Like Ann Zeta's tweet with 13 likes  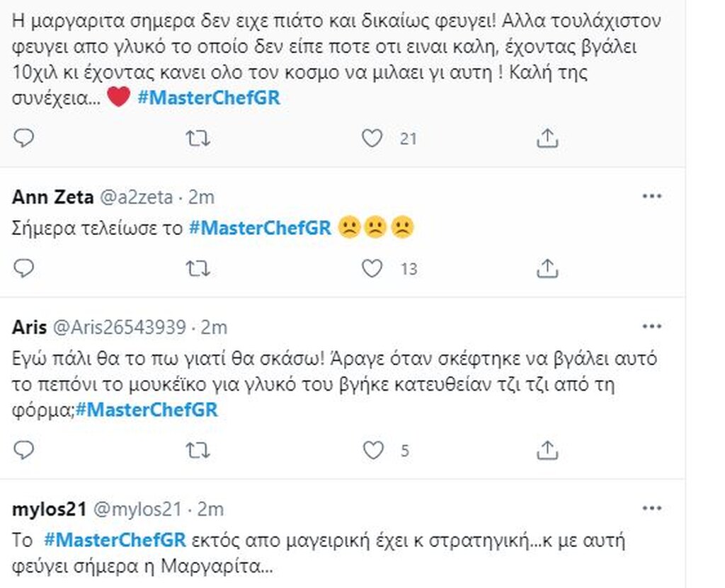pos(372,268)
